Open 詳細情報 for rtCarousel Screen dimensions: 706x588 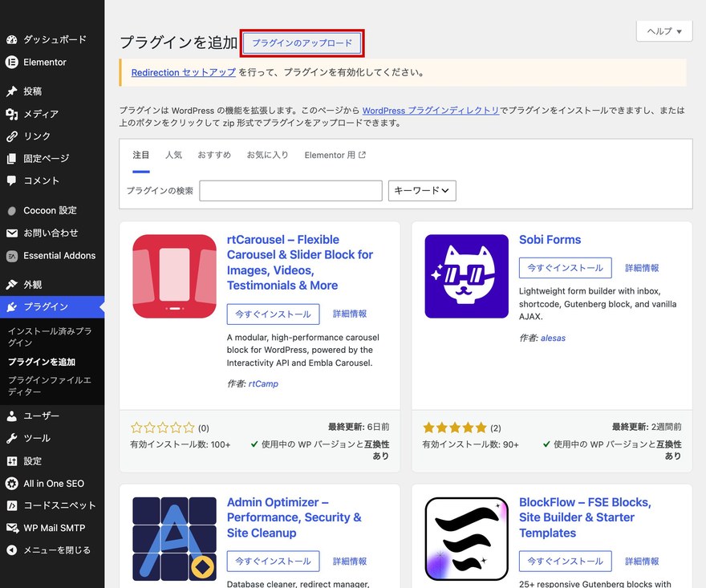350,314
